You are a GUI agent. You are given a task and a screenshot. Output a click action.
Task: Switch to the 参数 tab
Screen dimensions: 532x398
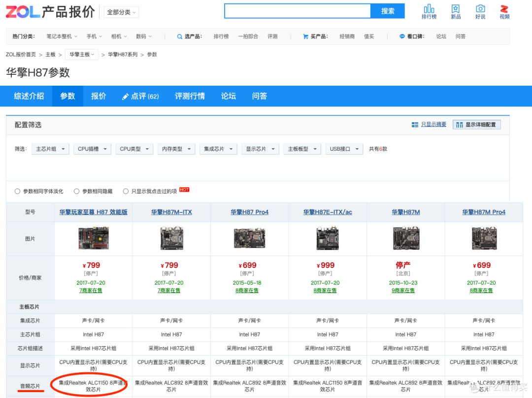tap(67, 97)
